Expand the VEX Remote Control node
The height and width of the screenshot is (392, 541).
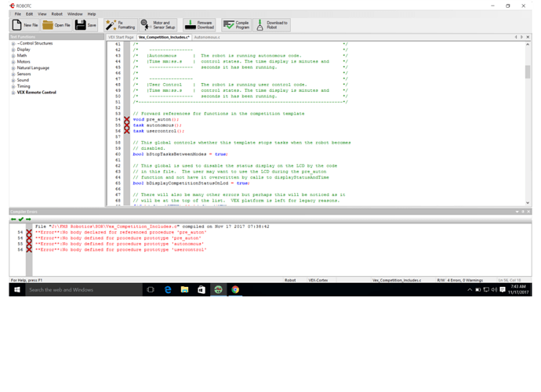13,93
